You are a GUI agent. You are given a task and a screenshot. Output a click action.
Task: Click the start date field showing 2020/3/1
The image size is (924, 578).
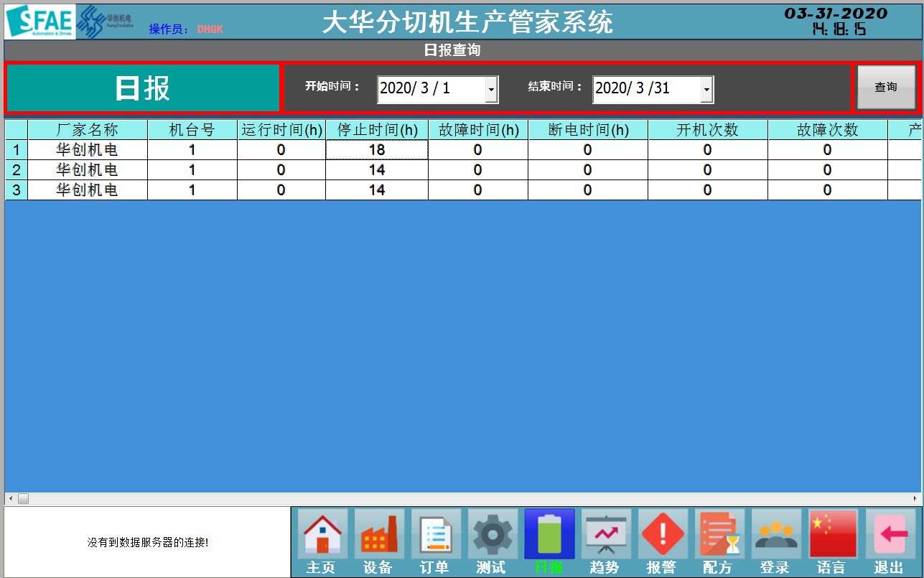tap(431, 89)
